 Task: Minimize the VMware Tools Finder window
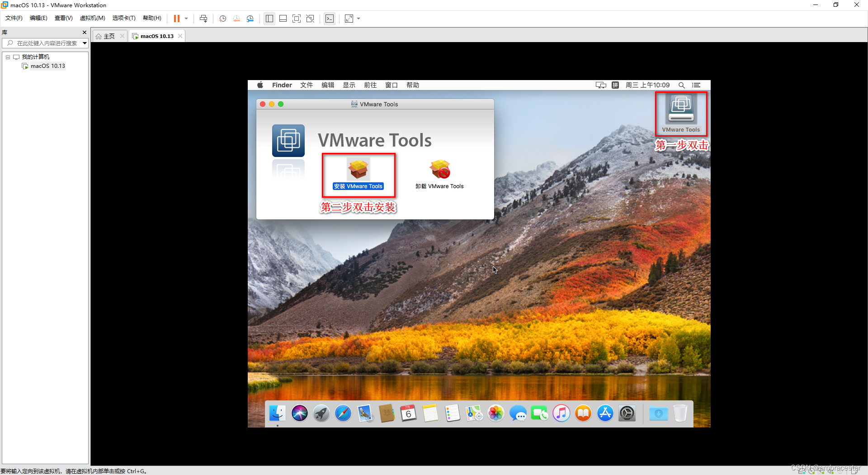click(x=272, y=104)
